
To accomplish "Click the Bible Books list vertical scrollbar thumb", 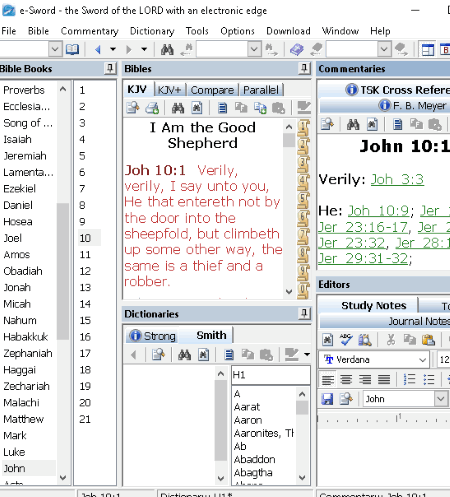I will [63, 271].
